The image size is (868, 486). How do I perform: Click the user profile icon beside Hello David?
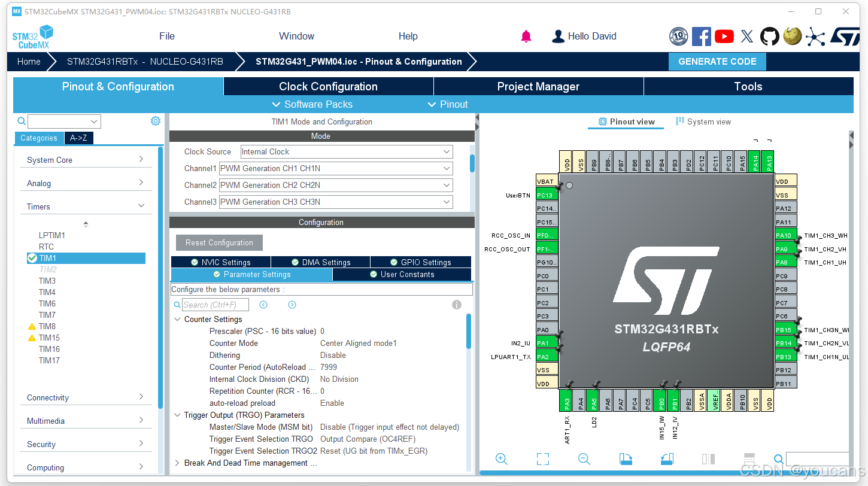(x=558, y=37)
